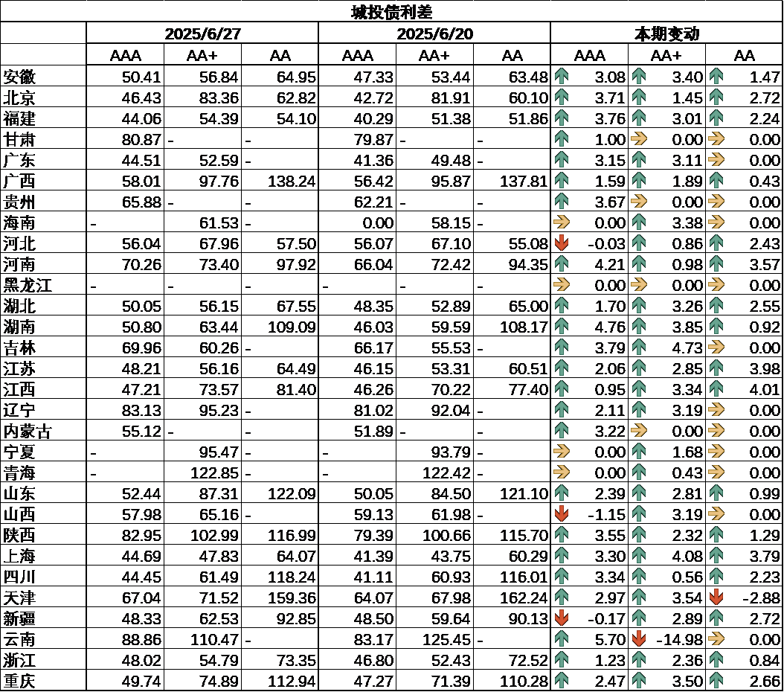Click the yellow right arrow in 吉林 AA change cell
Image resolution: width=784 pixels, height=692 pixels.
(716, 347)
